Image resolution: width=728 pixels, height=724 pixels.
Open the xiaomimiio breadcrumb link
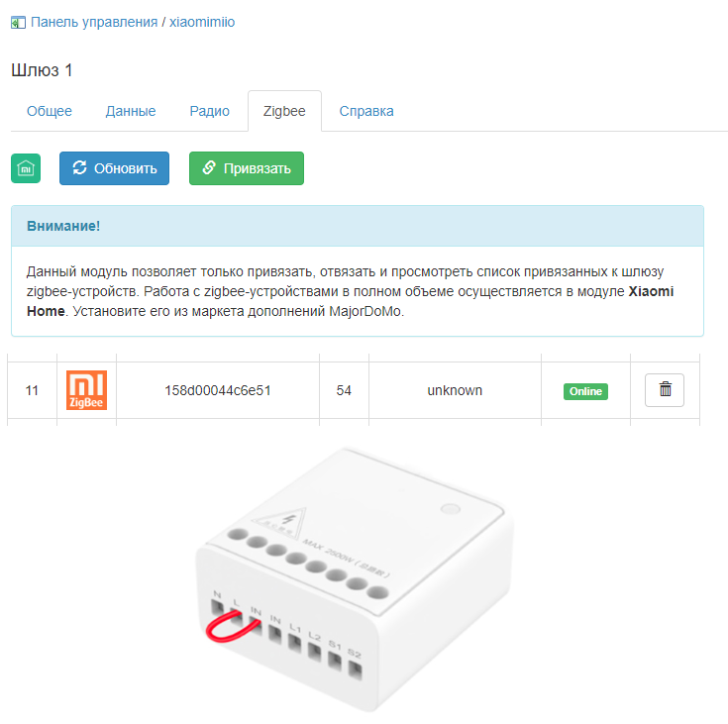[x=202, y=22]
